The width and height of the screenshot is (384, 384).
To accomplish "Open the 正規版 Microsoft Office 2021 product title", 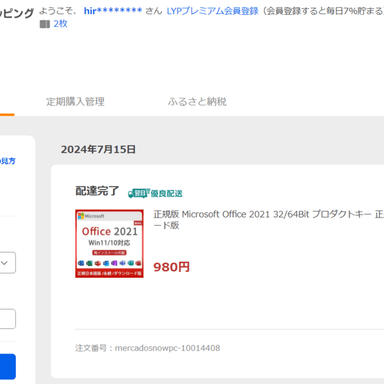I will pyautogui.click(x=269, y=219).
